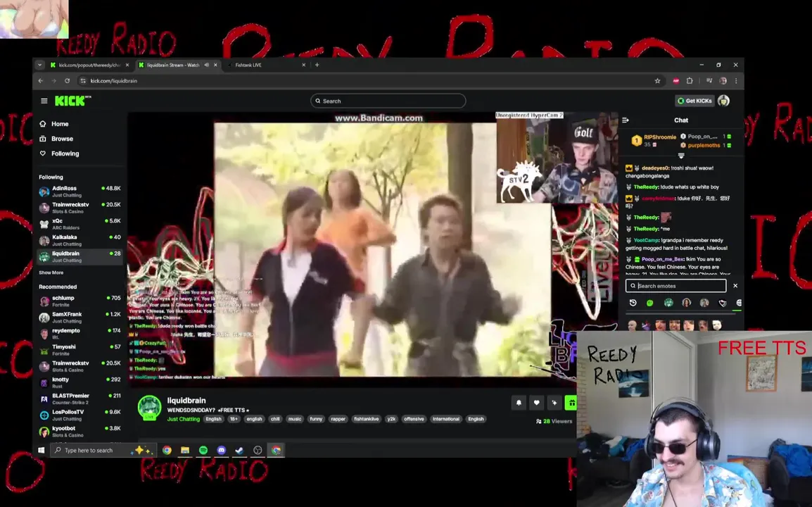Click the notification bell button under stream
The width and height of the screenshot is (812, 507).
[x=519, y=403]
